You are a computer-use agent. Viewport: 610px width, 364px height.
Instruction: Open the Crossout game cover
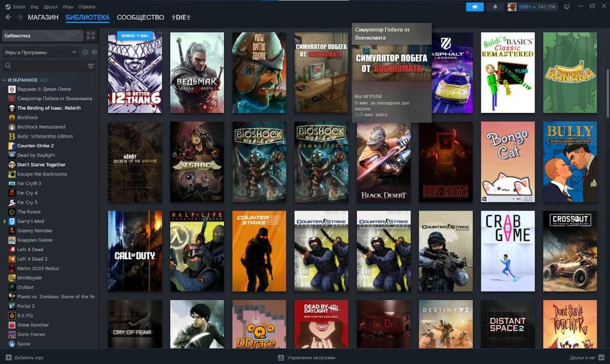tap(570, 251)
